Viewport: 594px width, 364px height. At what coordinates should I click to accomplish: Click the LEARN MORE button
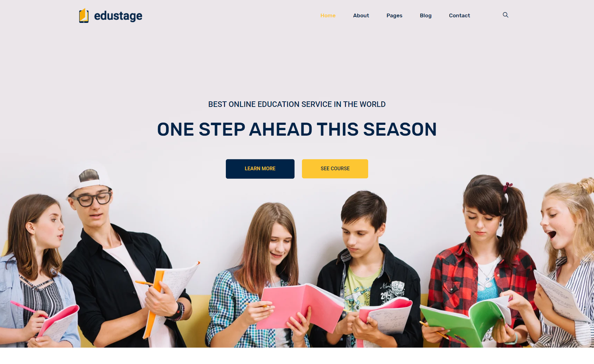click(x=260, y=168)
